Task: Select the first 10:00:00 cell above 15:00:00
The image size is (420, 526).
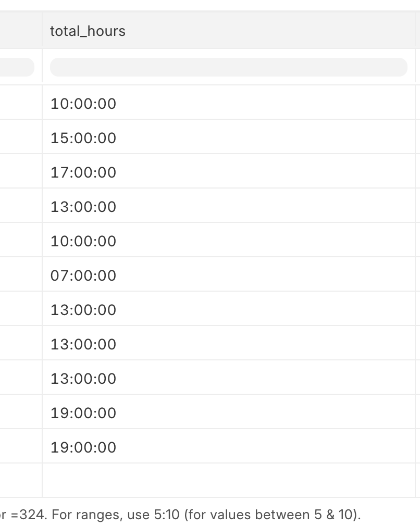Action: point(229,103)
